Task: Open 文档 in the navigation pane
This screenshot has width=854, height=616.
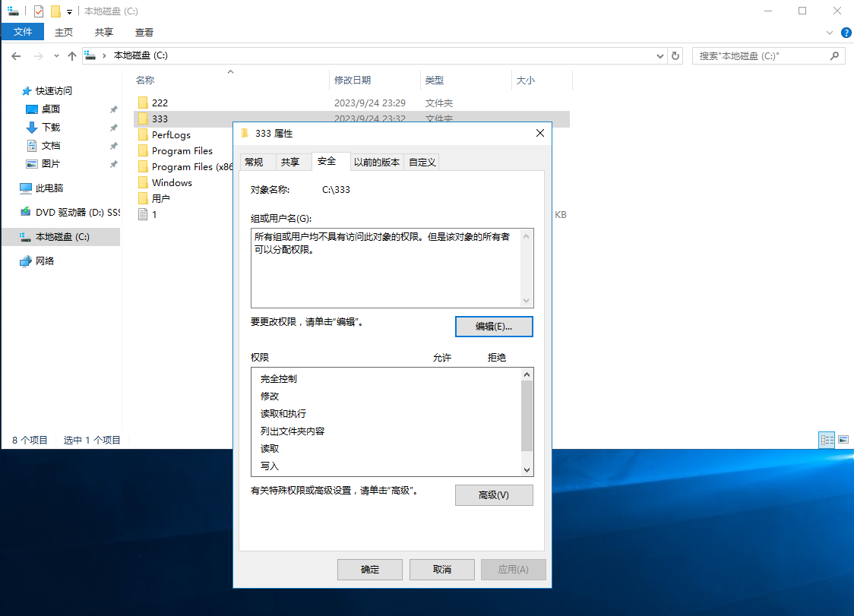Action: click(x=51, y=146)
